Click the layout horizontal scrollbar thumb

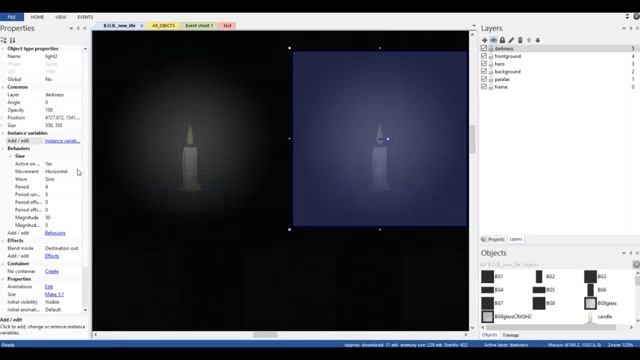pos(265,335)
